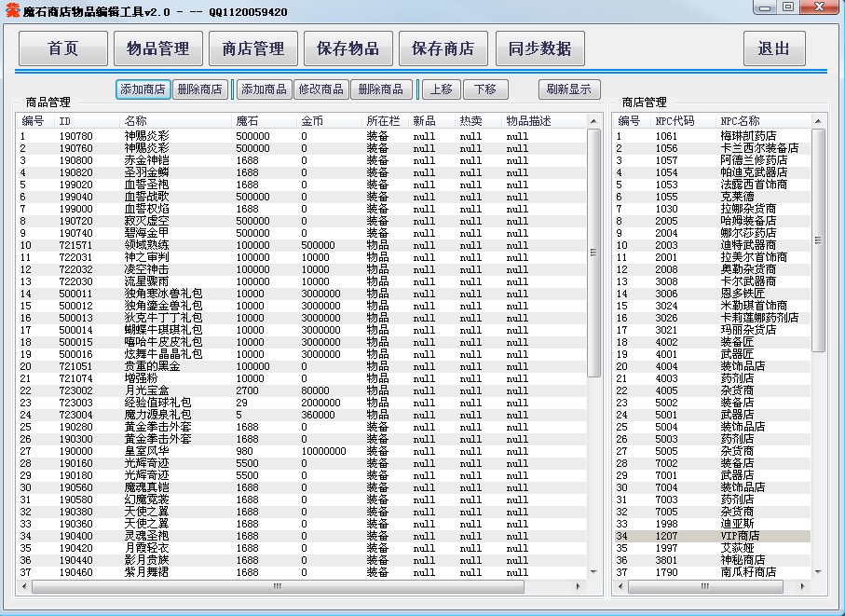This screenshot has width=845, height=616.
Task: Click the 首页 home button
Action: pos(63,48)
